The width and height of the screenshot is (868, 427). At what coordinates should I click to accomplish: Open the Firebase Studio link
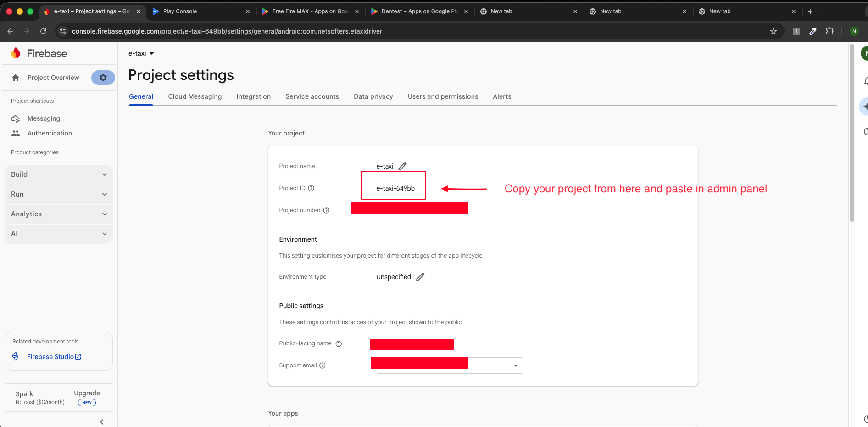[54, 357]
